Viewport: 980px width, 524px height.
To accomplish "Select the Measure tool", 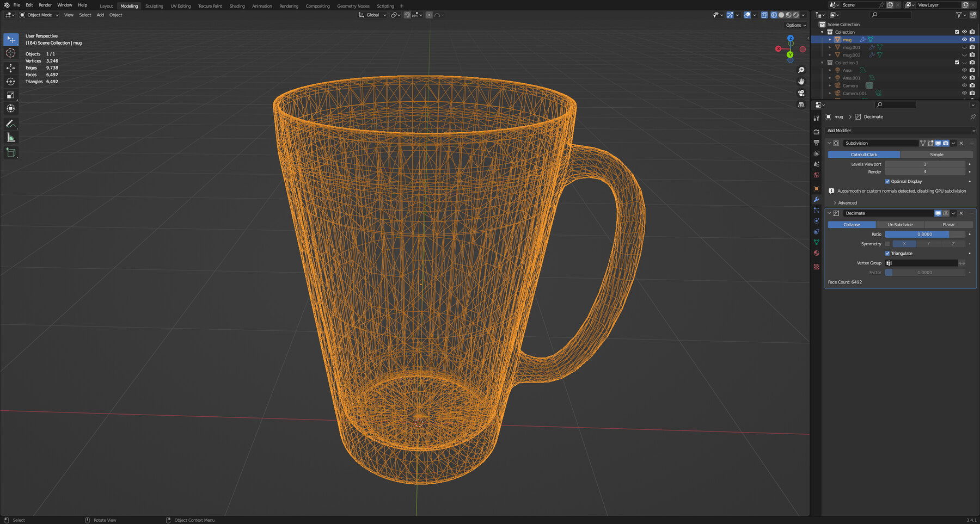I will [11, 137].
